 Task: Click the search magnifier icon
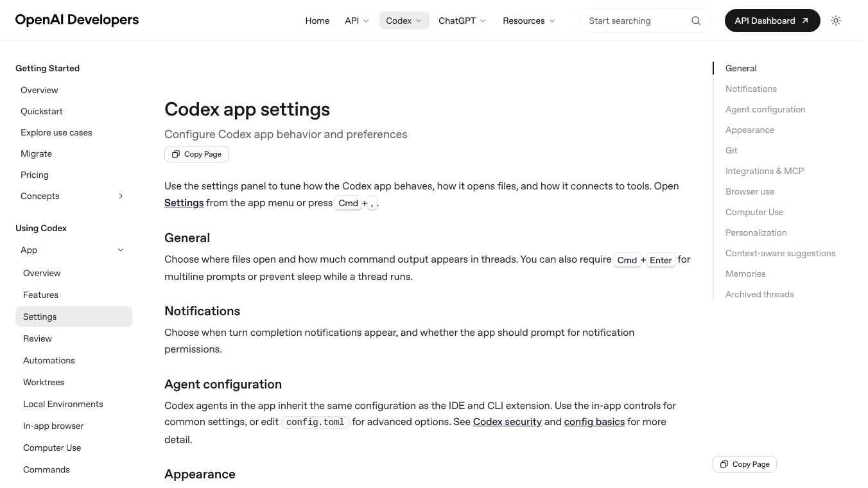pos(696,21)
